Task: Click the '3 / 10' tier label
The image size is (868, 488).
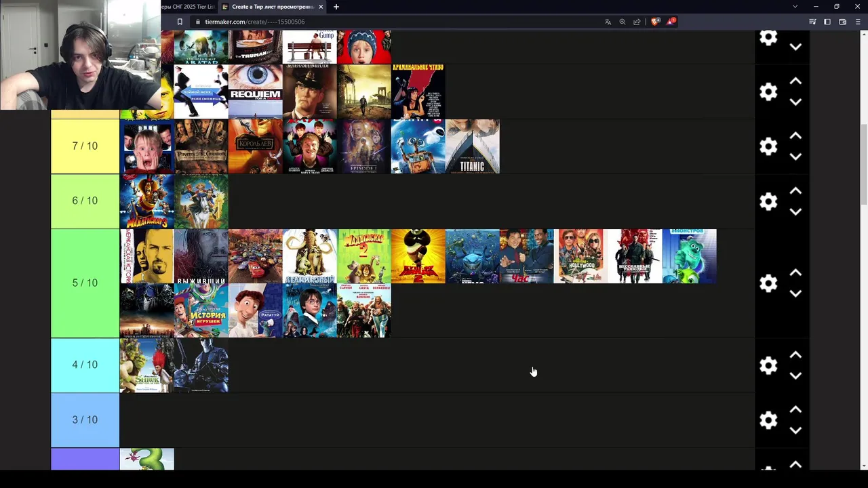Action: click(x=85, y=420)
